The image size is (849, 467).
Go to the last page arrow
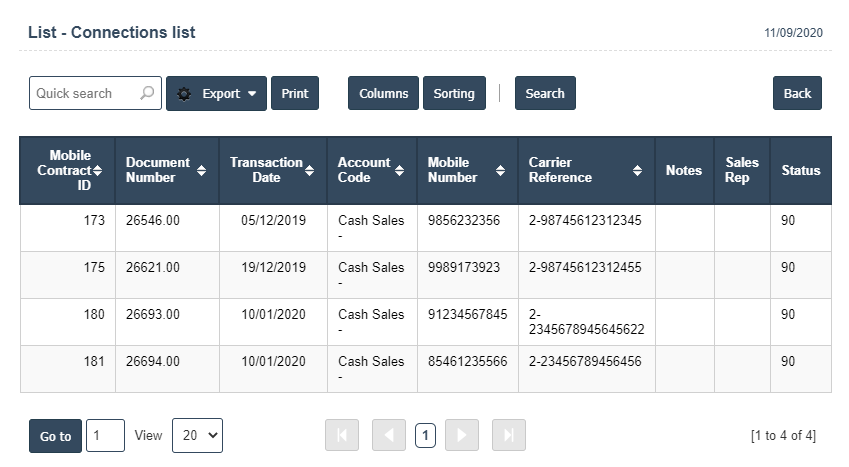(509, 435)
